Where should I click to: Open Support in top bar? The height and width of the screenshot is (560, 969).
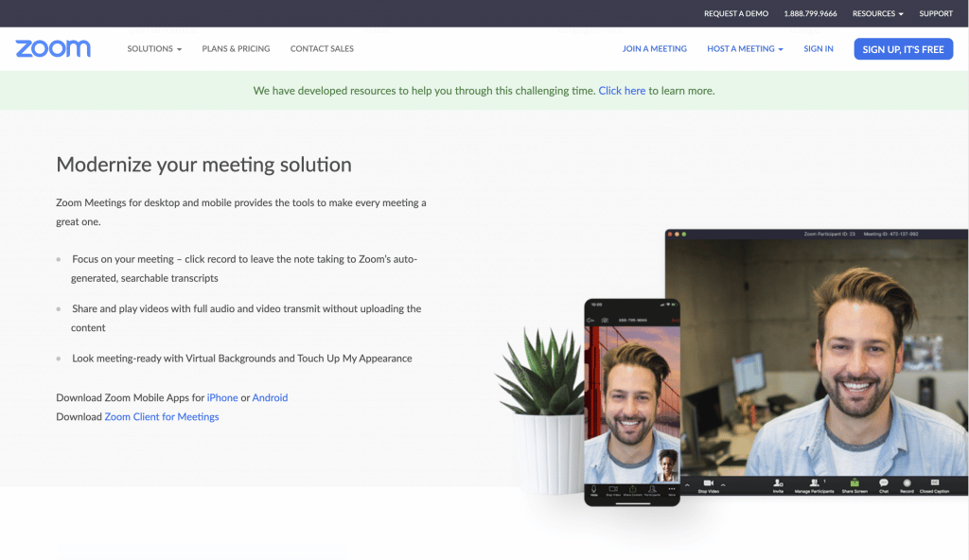tap(936, 13)
